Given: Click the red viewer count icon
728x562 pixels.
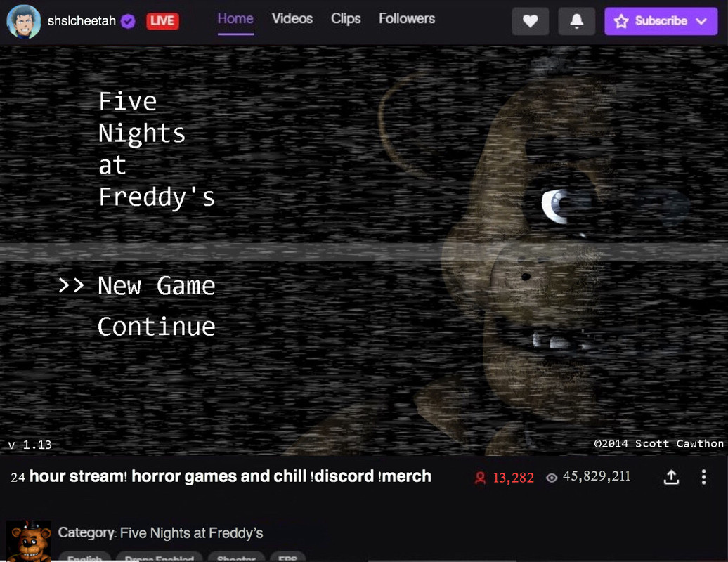Looking at the screenshot, I should tap(480, 478).
